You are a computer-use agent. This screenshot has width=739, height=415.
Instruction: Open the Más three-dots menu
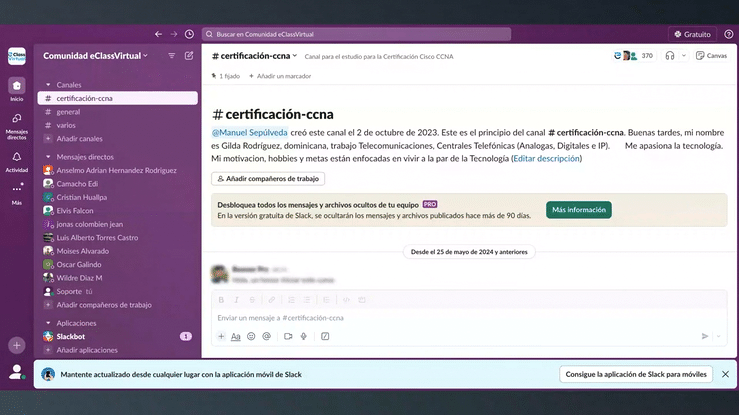point(16,193)
